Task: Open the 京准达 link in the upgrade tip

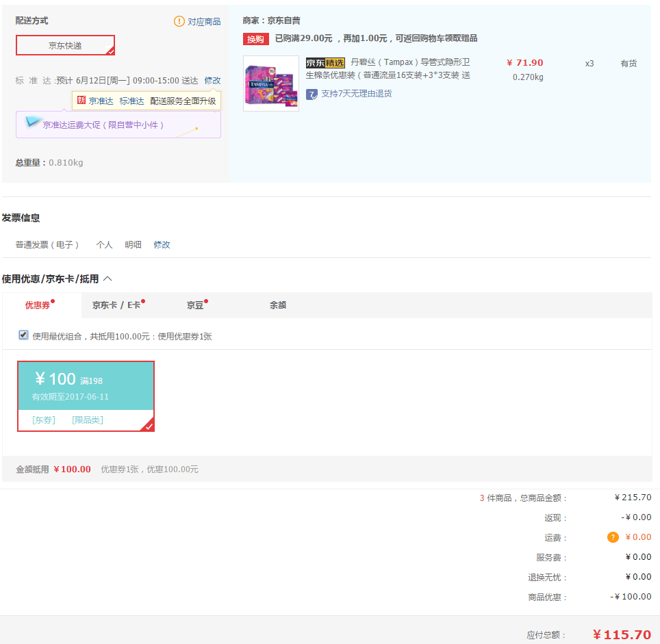Action: point(101,101)
